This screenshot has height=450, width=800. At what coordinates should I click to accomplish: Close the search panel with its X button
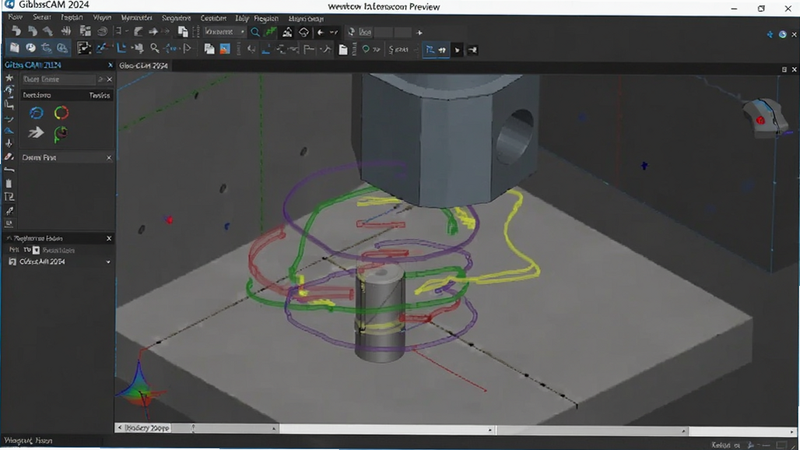(x=110, y=79)
